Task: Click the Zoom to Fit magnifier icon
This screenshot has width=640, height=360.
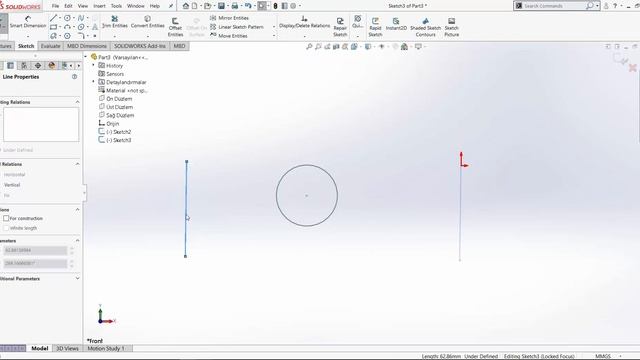Action: tap(309, 47)
